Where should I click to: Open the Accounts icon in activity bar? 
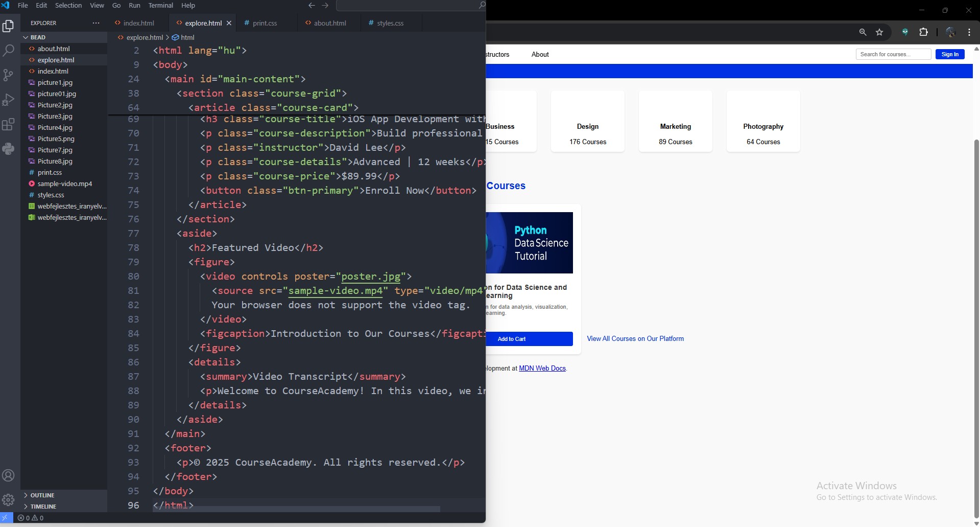click(8, 475)
